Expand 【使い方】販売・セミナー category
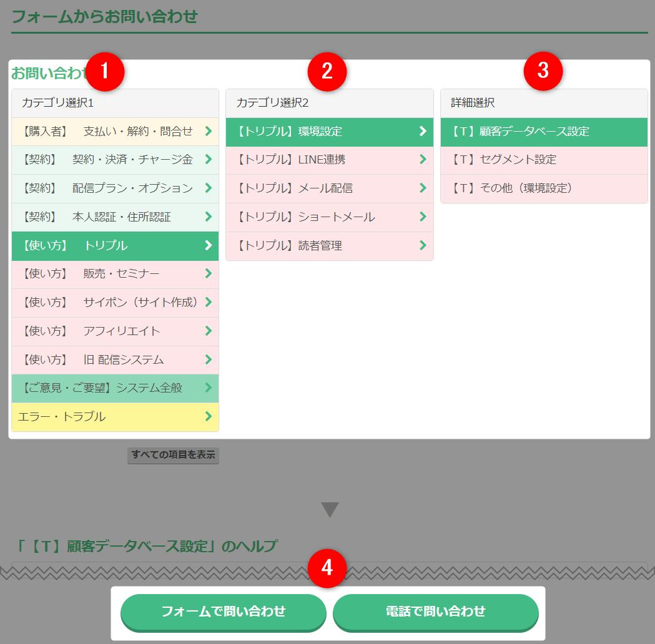Image resolution: width=655 pixels, height=644 pixels. tap(115, 274)
